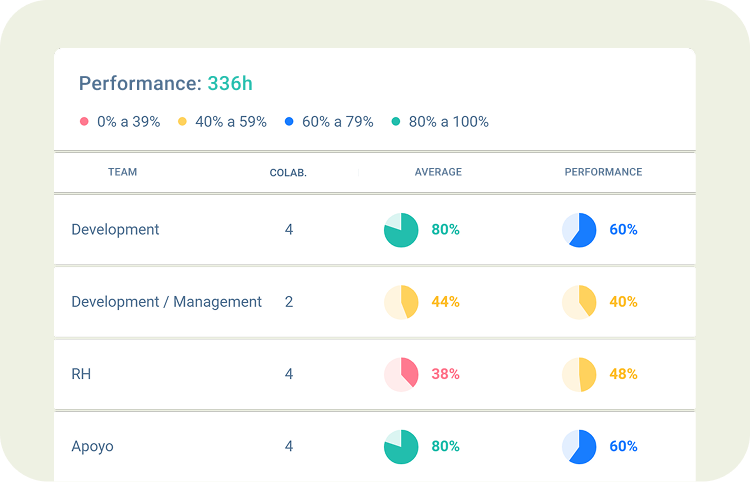
Task: Click the green 80% a 100% legend dot
Action: [396, 122]
